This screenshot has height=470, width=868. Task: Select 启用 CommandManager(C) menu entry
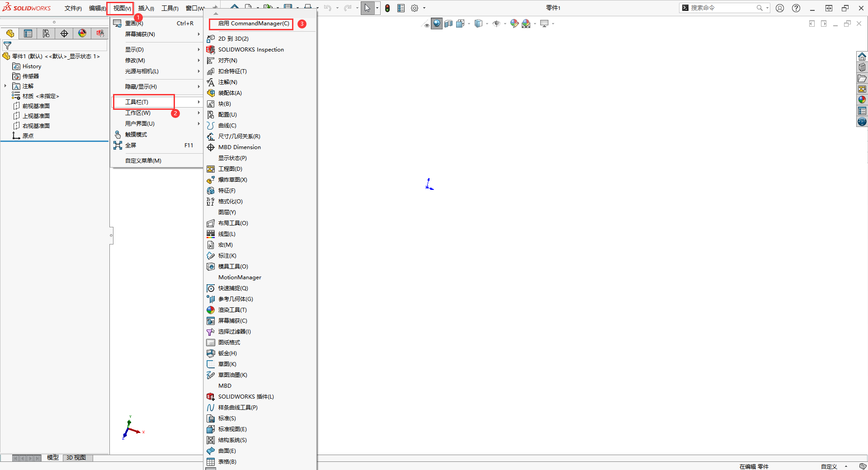pos(253,23)
